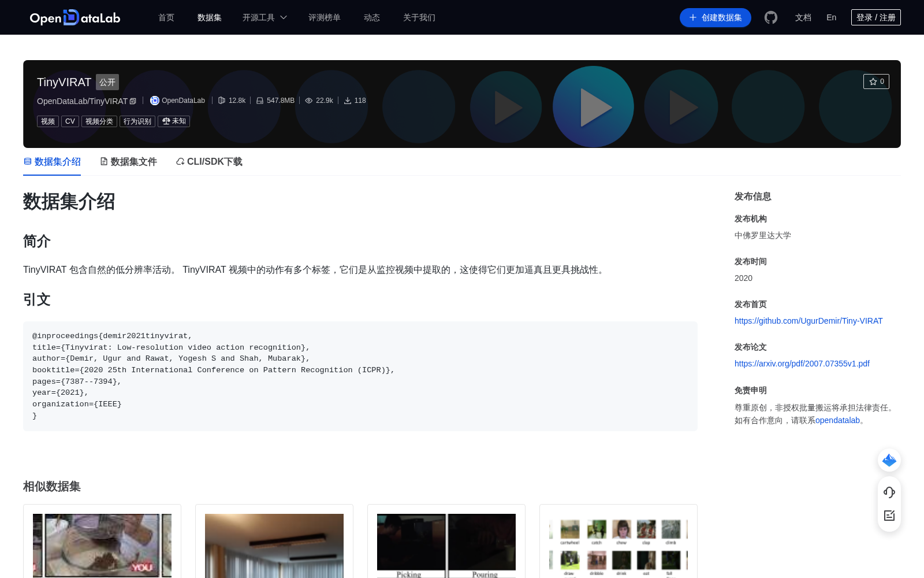924x578 pixels.
Task: Open the 评测榜单 navigation item
Action: [x=325, y=17]
